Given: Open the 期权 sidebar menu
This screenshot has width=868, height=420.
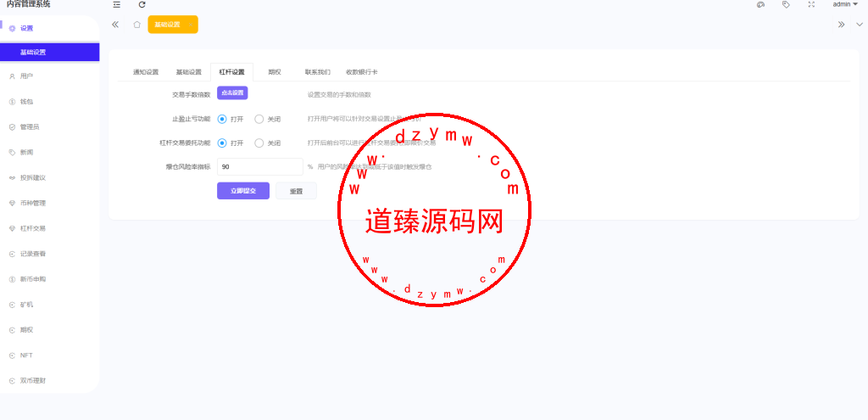Looking at the screenshot, I should pos(50,330).
